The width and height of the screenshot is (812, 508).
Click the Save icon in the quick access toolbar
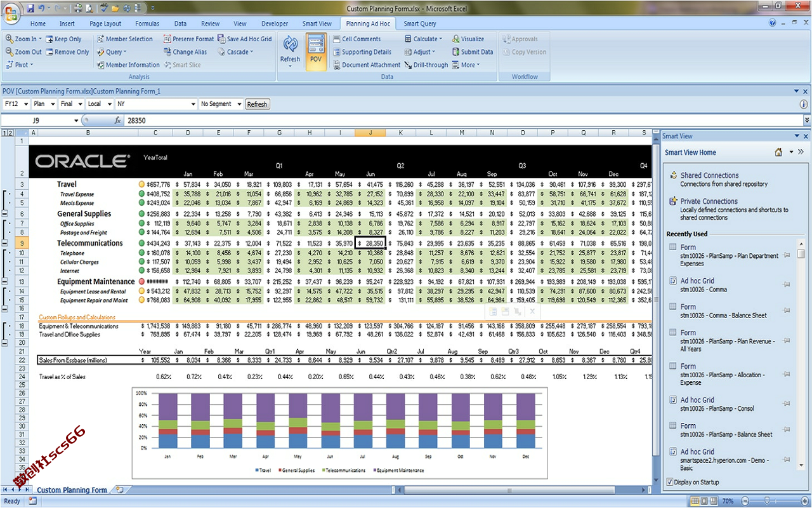click(30, 8)
